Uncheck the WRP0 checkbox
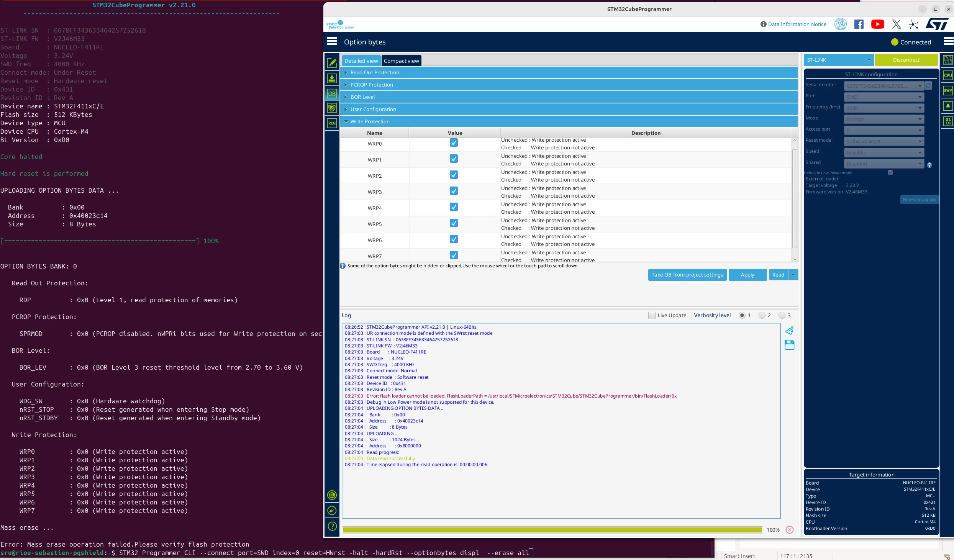This screenshot has height=560, width=954. [x=454, y=143]
